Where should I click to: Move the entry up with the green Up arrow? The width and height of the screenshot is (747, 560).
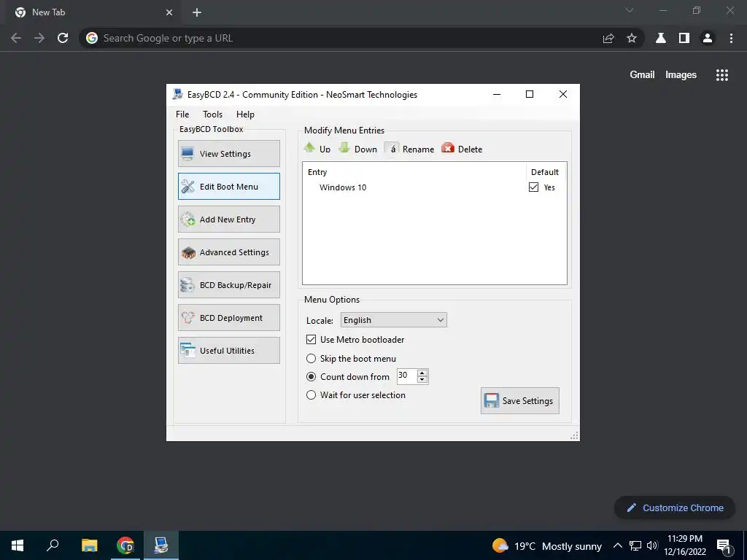click(x=317, y=149)
